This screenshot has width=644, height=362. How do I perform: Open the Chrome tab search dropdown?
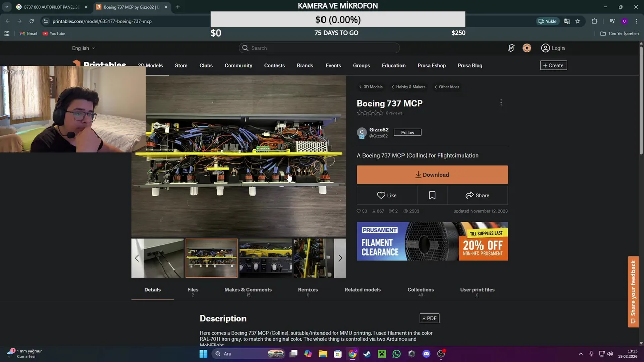click(x=6, y=7)
